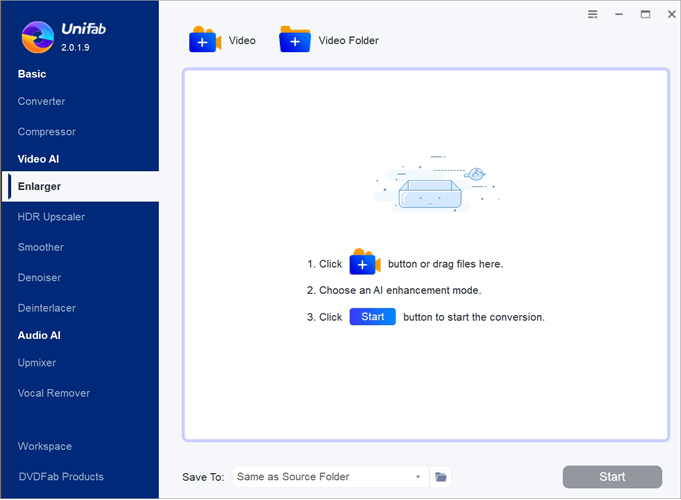Click the Add Video camera icon

205,41
